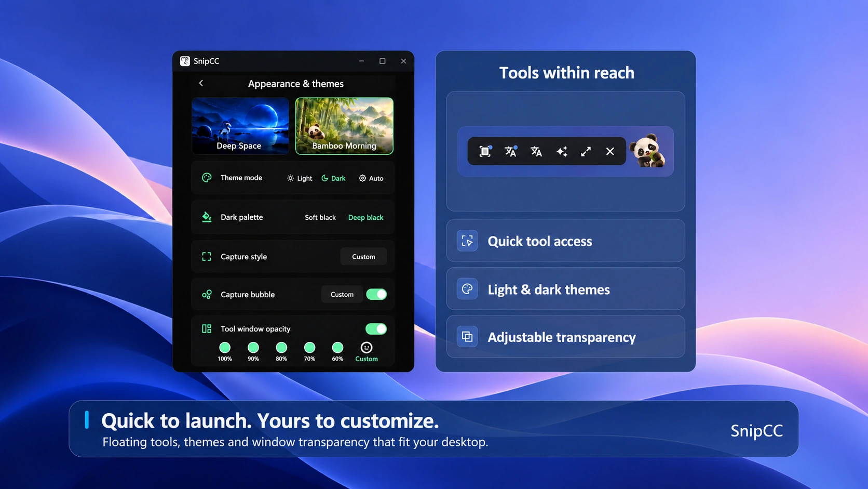Viewport: 868px width, 489px height.
Task: Click the Capture style bracket icon
Action: tap(207, 257)
